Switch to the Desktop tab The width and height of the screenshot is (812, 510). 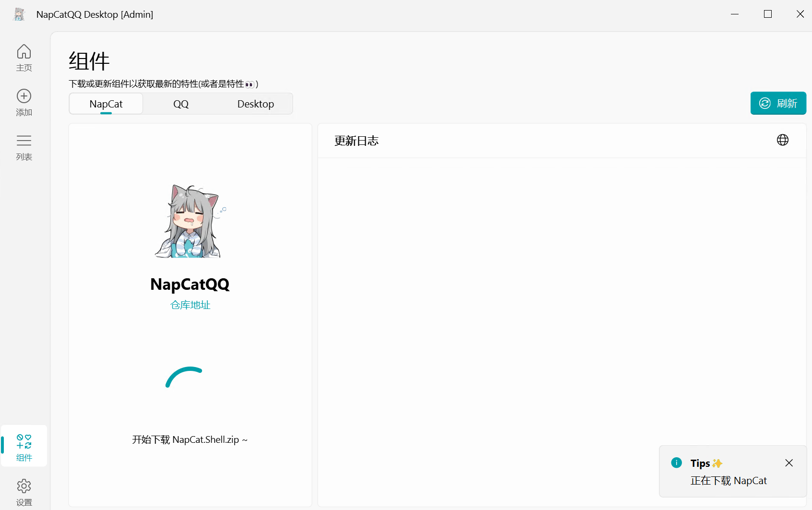pos(256,104)
